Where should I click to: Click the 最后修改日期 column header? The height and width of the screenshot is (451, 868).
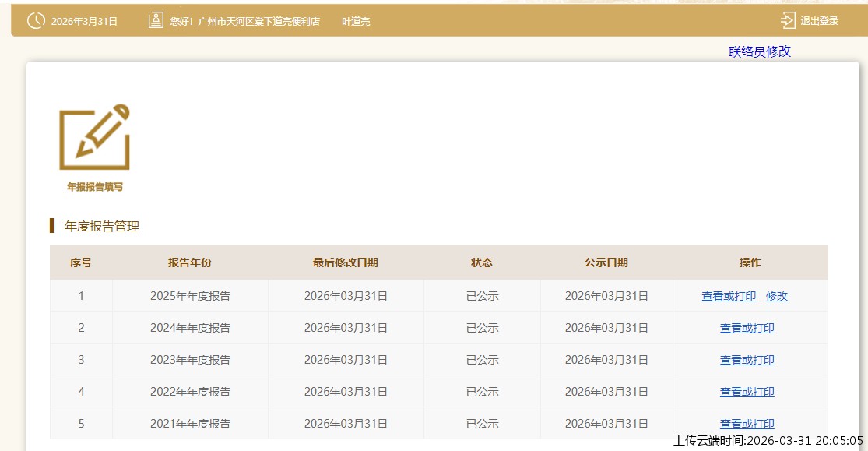click(346, 262)
